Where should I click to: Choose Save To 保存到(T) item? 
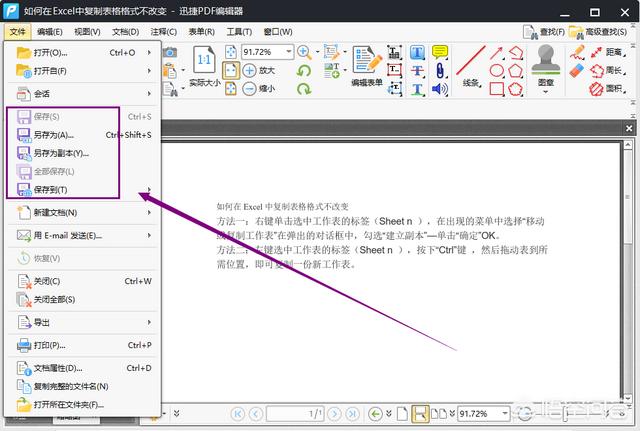[83, 190]
